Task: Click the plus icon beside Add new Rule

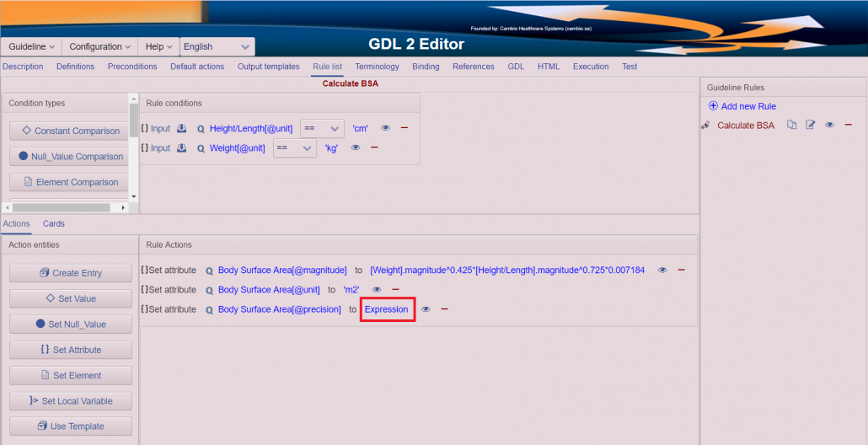Action: coord(713,106)
